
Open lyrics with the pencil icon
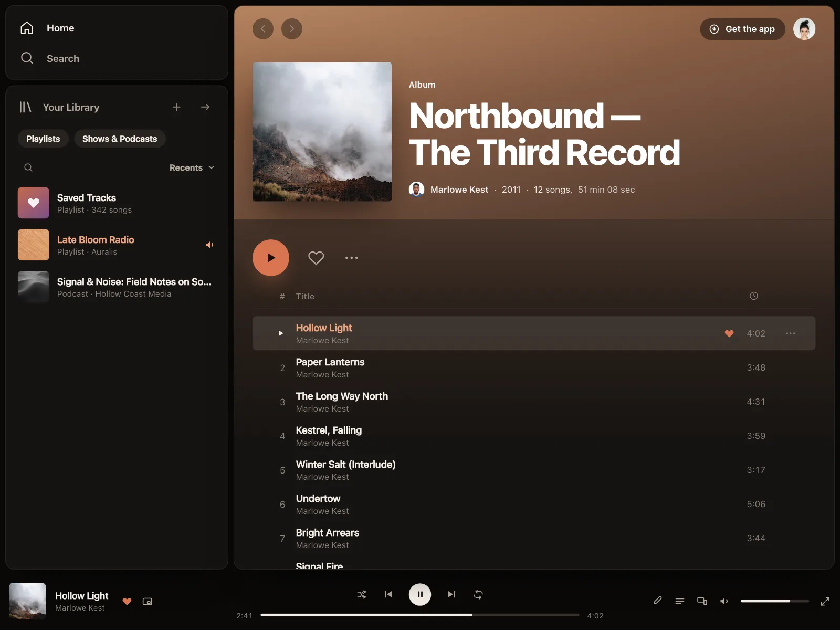[658, 601]
